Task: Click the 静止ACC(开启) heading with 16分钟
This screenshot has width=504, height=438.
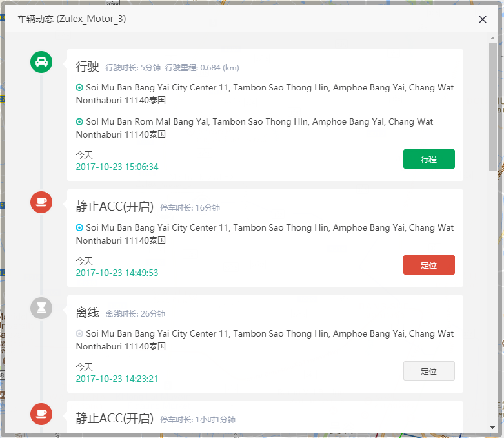Action: [x=115, y=207]
